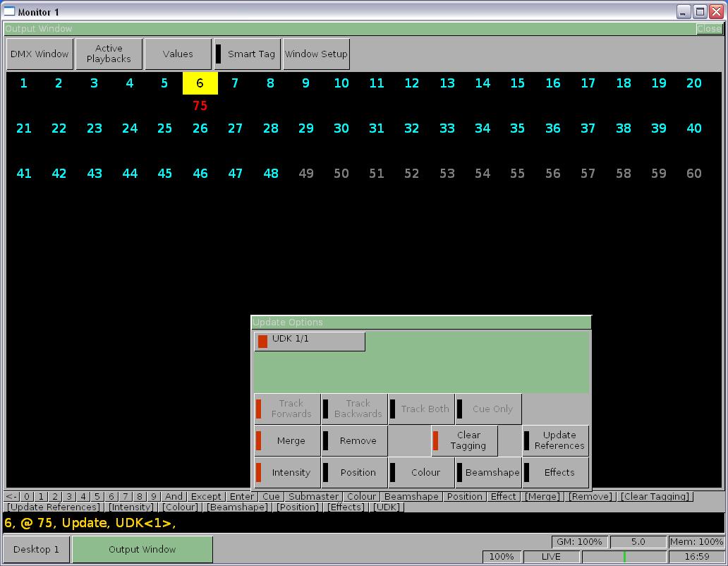Click digit 9 on command keypad
Screen dimensions: 728x566
coord(153,496)
